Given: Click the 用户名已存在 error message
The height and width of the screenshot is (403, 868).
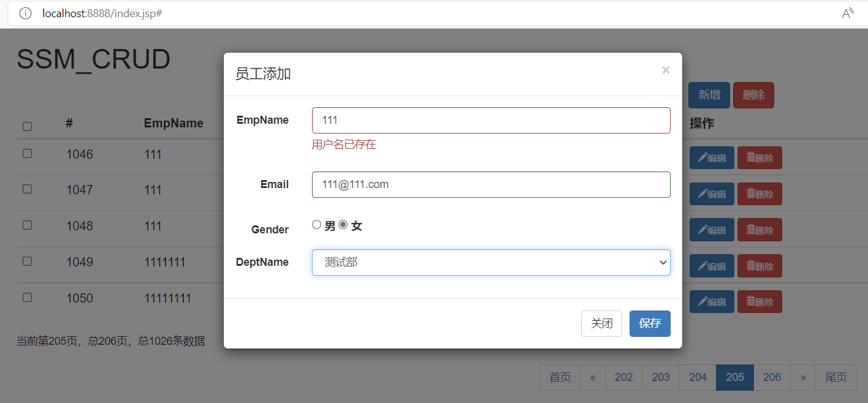Looking at the screenshot, I should tap(344, 145).
